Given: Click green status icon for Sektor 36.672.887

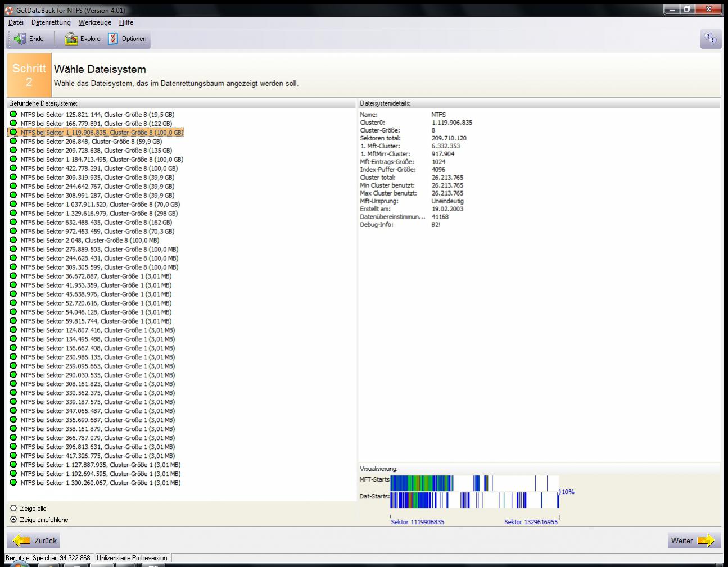Looking at the screenshot, I should click(x=13, y=276).
